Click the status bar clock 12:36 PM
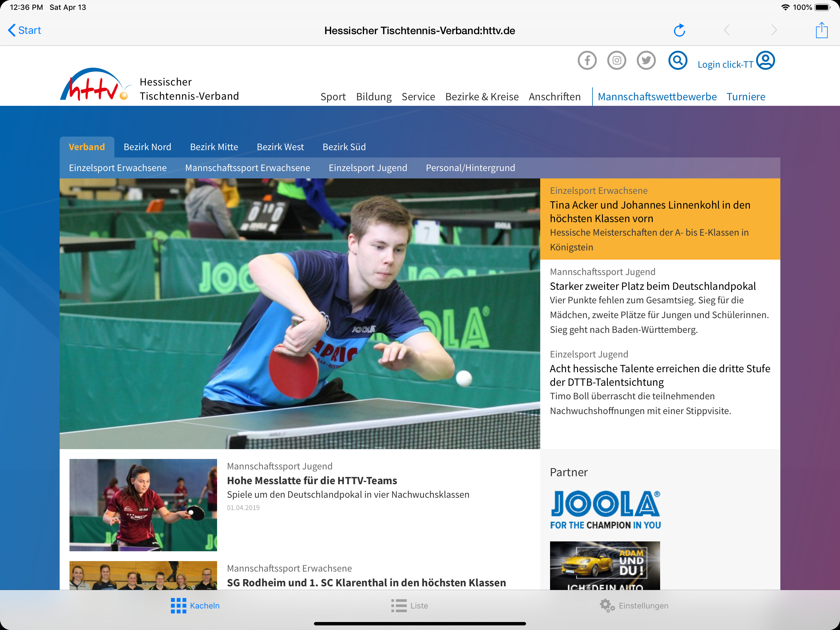 [26, 7]
